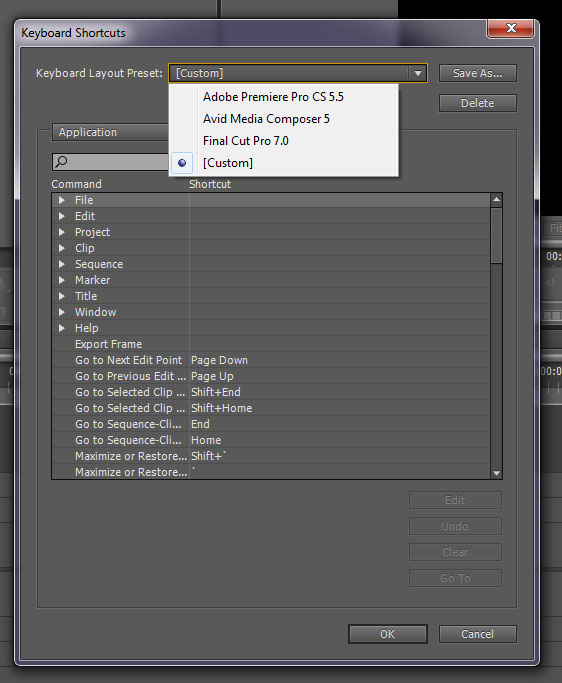The image size is (562, 683).
Task: Expand the Edit command group
Action: 62,216
